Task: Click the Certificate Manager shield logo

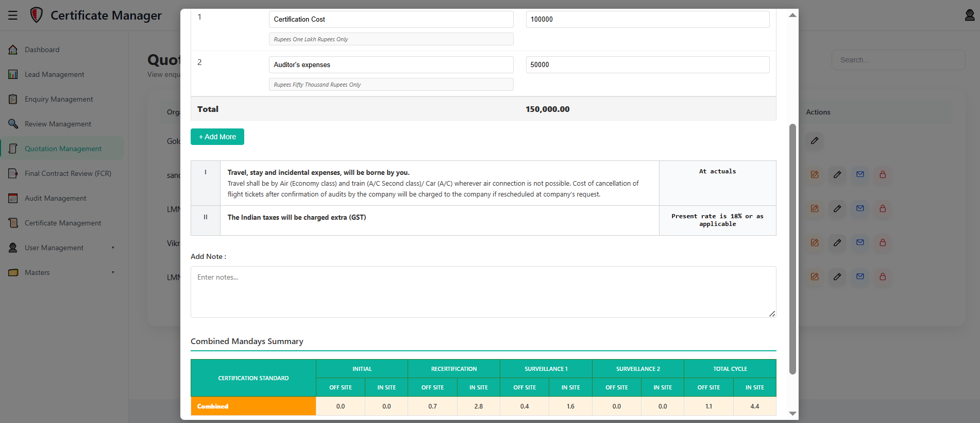Action: [x=36, y=15]
